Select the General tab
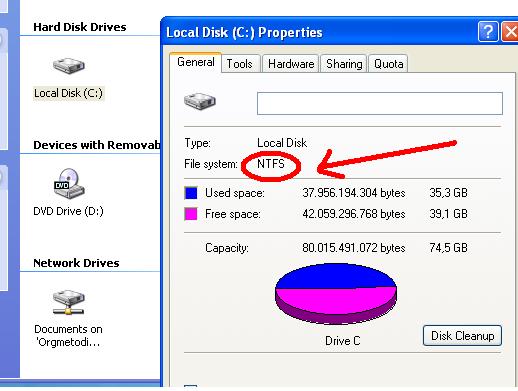518x391 pixels. [x=196, y=62]
